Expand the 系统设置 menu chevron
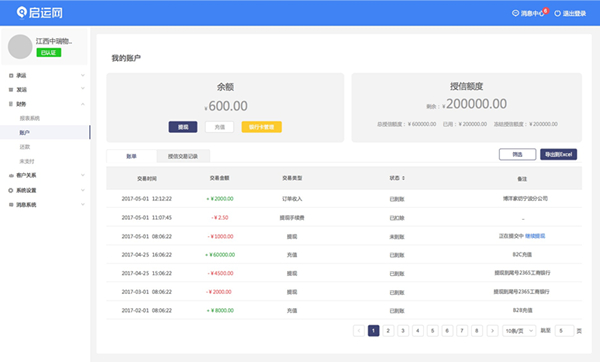 coord(83,190)
